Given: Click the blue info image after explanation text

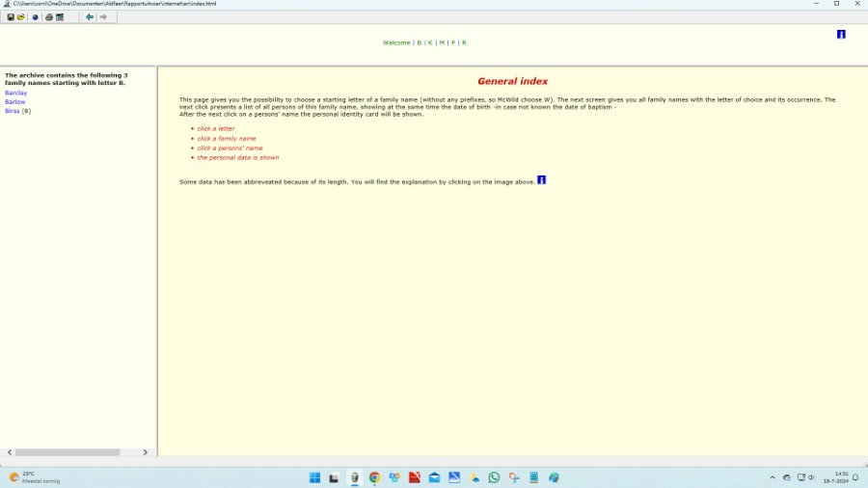Looking at the screenshot, I should [541, 180].
